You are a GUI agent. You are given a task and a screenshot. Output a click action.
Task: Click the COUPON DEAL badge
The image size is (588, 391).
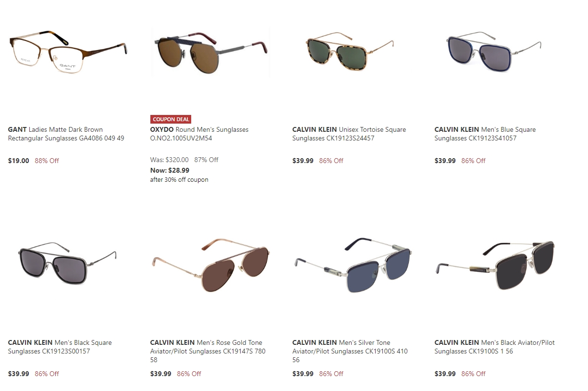(x=171, y=119)
